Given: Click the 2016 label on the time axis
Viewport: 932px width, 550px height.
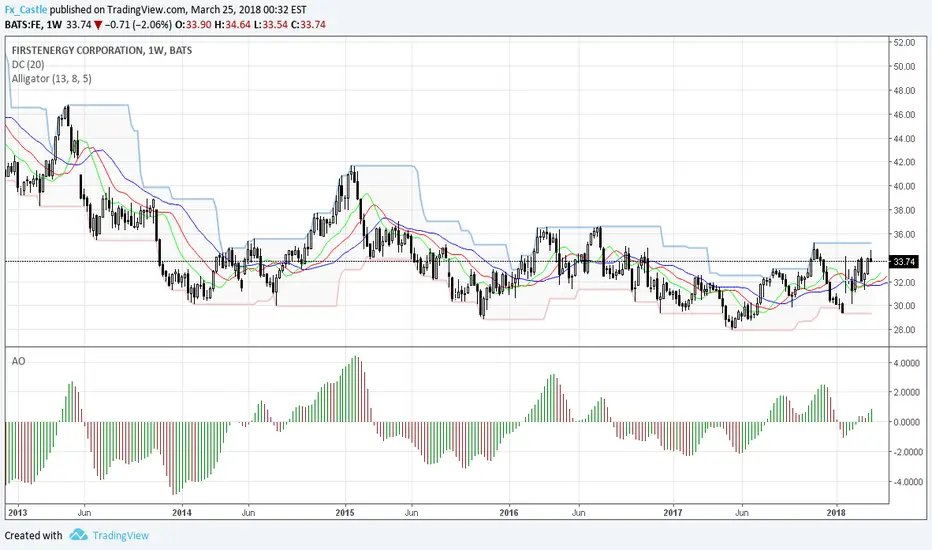Looking at the screenshot, I should pos(509,513).
